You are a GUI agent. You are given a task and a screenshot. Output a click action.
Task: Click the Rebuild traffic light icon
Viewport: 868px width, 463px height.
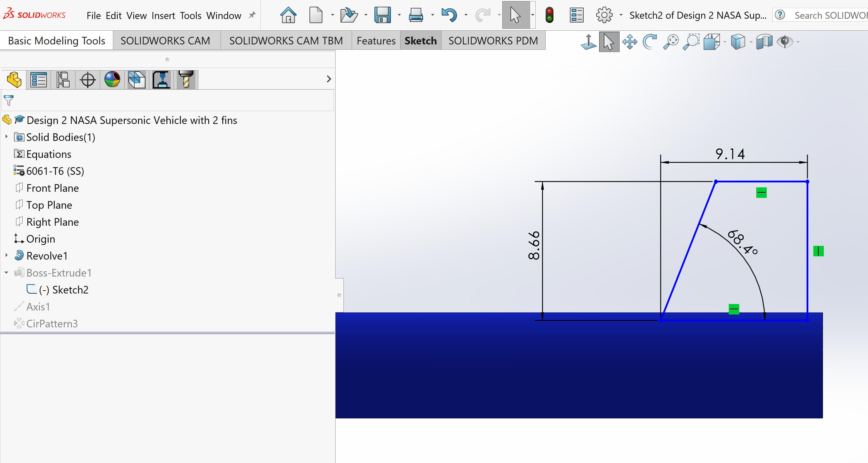(550, 15)
